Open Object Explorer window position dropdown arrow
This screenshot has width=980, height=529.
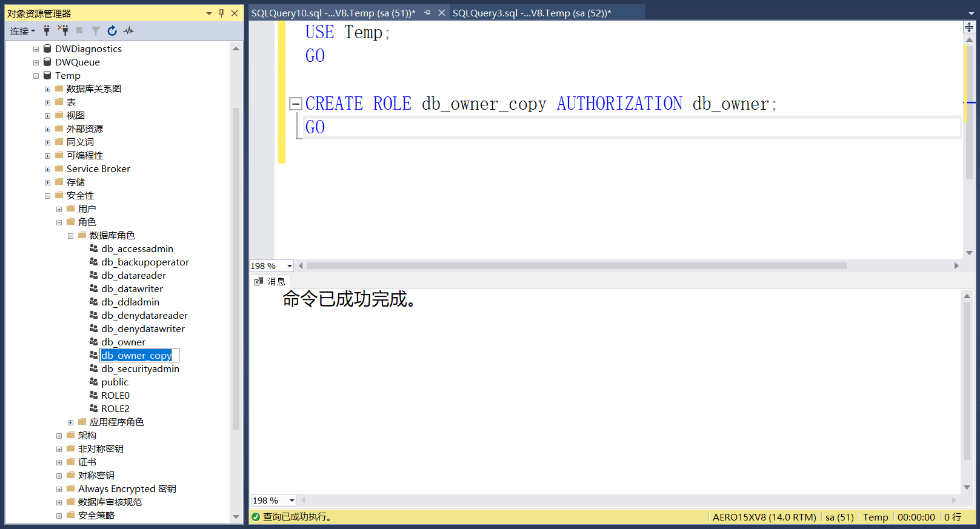pos(209,13)
